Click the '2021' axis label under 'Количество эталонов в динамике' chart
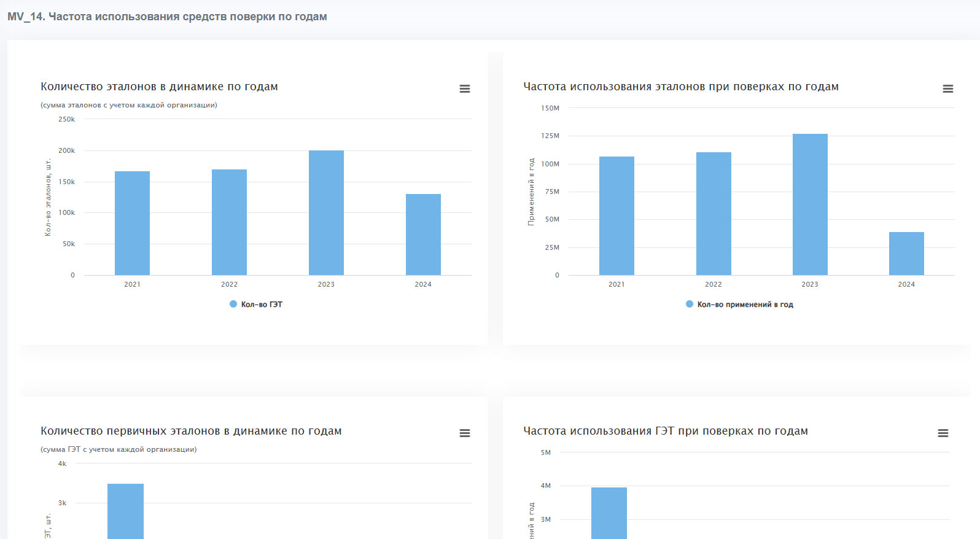980x539 pixels. click(x=132, y=284)
